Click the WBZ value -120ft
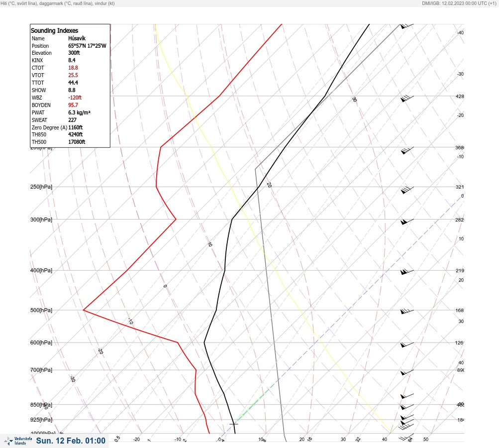This screenshot has width=499, height=448. pyautogui.click(x=75, y=98)
